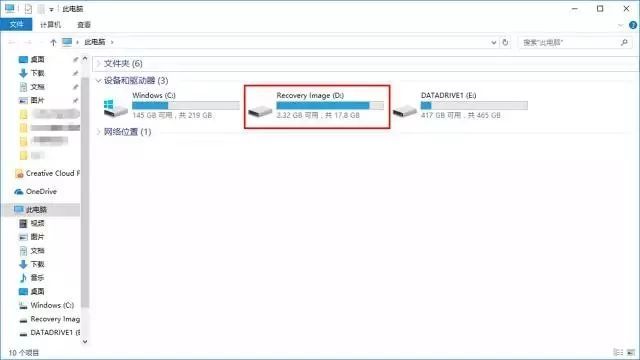
Task: Open 桌面 in Quick access
Action: click(x=38, y=60)
